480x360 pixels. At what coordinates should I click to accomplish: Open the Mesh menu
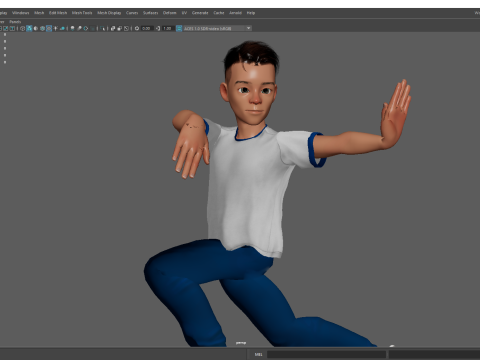[39, 13]
